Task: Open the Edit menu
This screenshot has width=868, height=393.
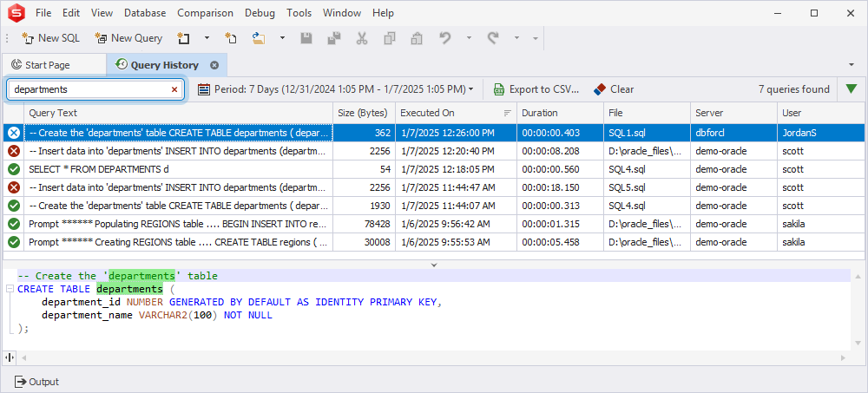Action: point(71,13)
